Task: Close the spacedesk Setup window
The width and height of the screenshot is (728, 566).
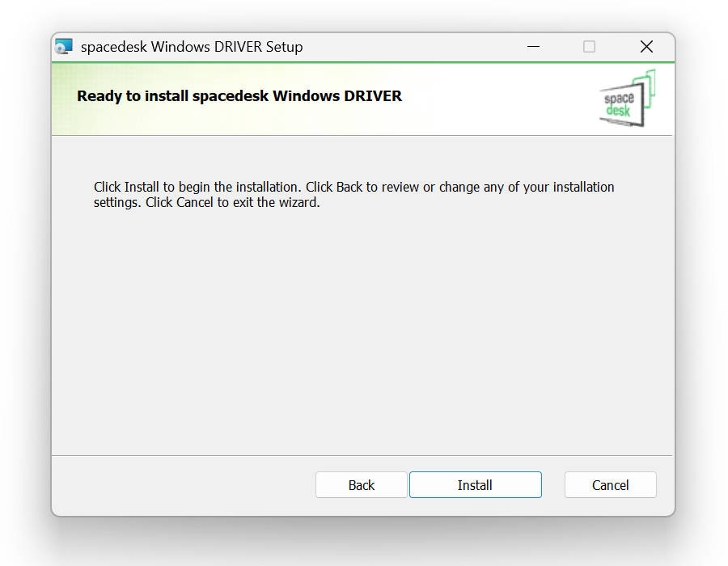Action: (646, 46)
